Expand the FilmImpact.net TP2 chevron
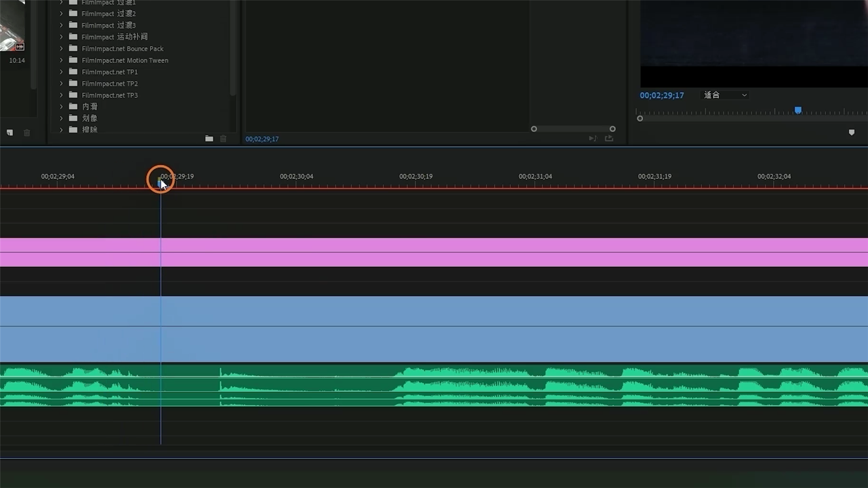The width and height of the screenshot is (868, 488). [61, 84]
